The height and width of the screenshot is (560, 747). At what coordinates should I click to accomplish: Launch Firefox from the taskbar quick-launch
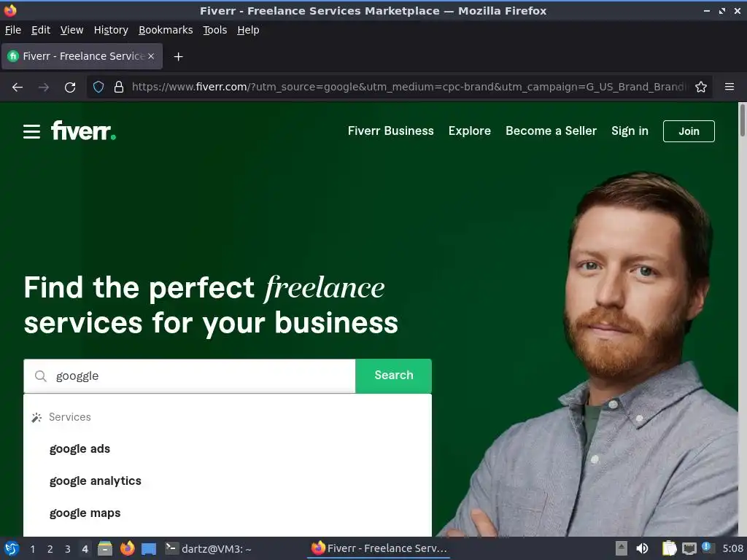click(x=127, y=548)
